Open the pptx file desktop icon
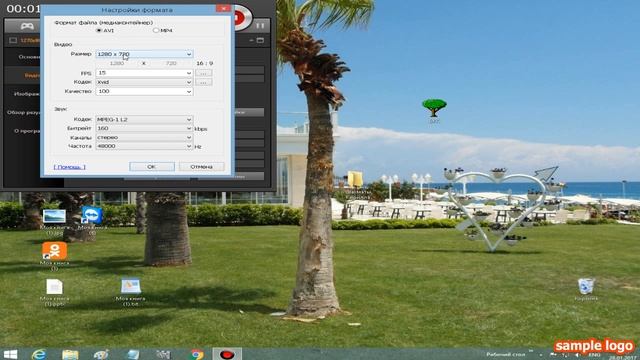The image size is (640, 360). (54, 292)
